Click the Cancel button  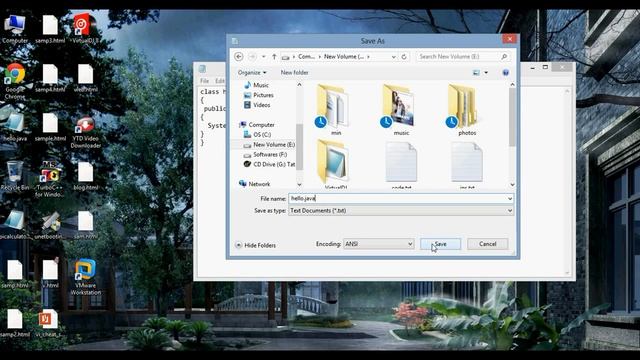click(x=487, y=244)
